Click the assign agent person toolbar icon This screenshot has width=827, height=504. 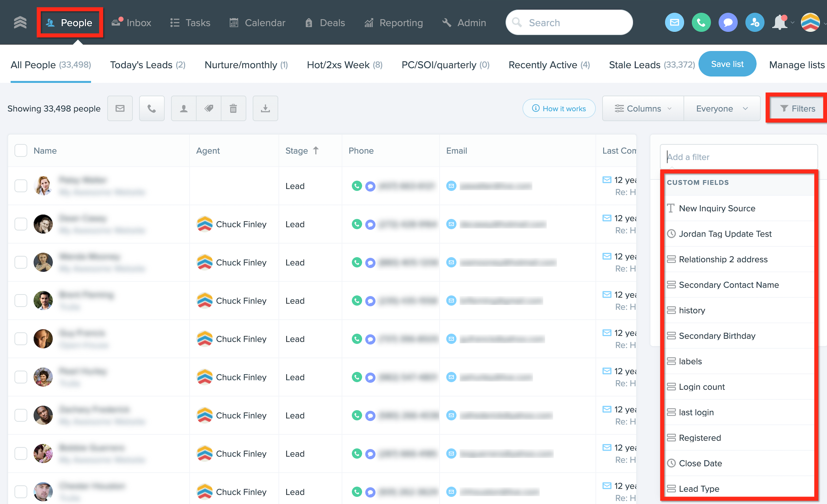coord(184,108)
